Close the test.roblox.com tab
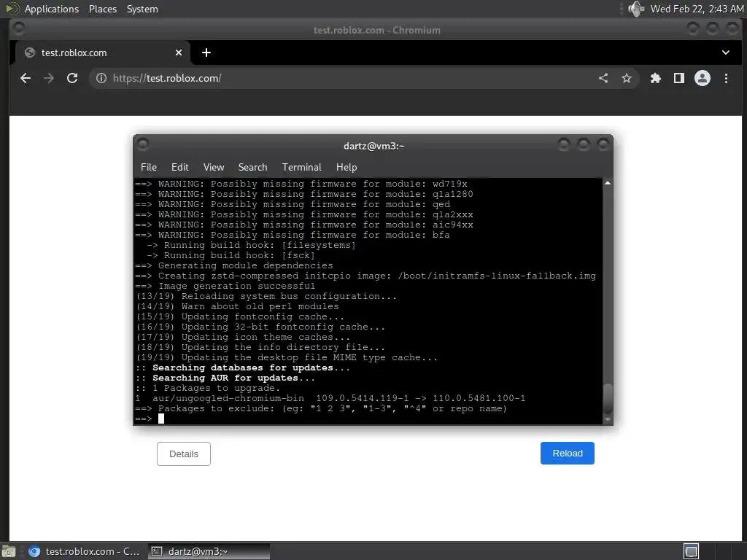Viewport: 747px width, 560px height. [179, 52]
